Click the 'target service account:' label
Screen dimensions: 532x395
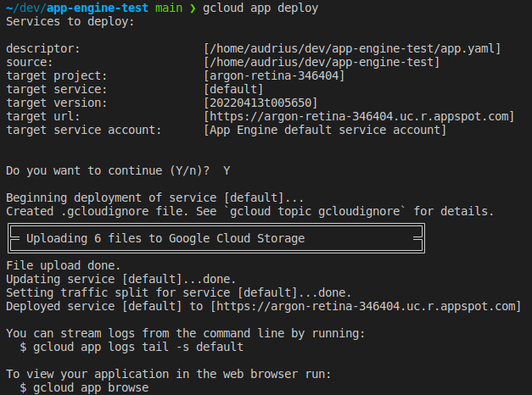coord(84,130)
